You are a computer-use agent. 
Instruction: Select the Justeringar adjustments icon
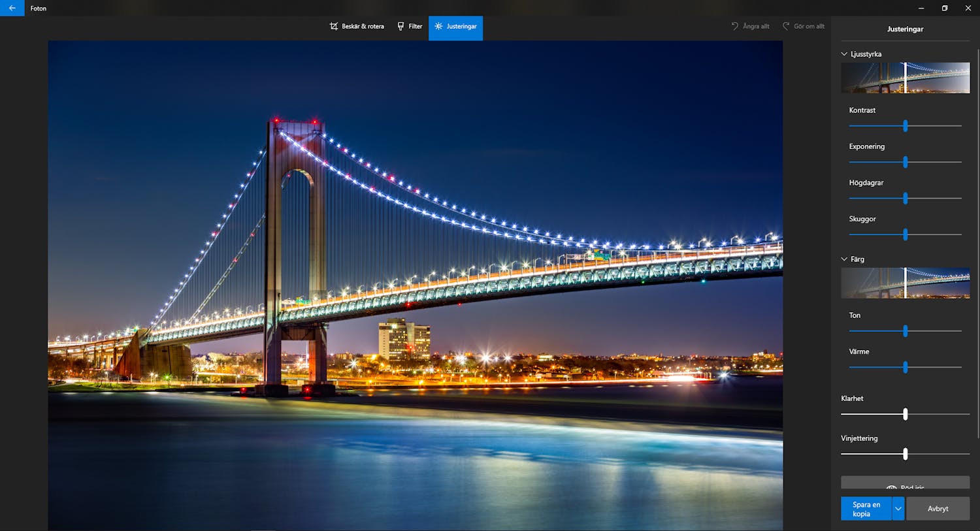tap(438, 26)
